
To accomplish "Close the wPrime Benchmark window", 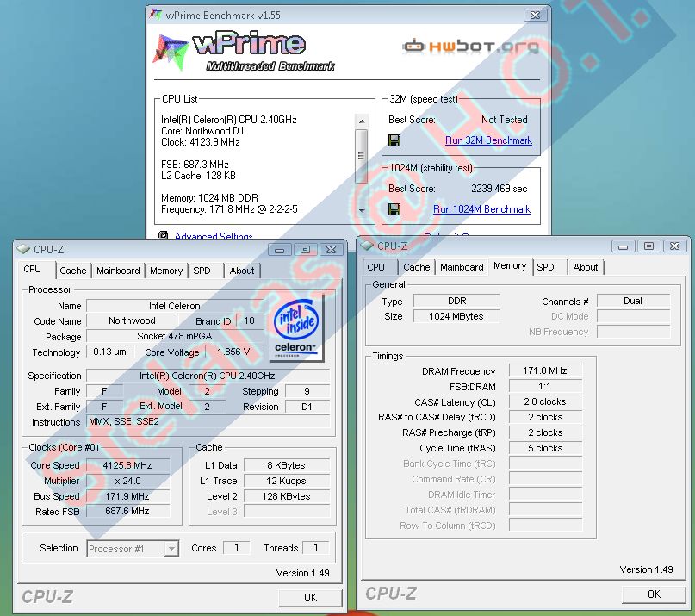I will tap(536, 16).
